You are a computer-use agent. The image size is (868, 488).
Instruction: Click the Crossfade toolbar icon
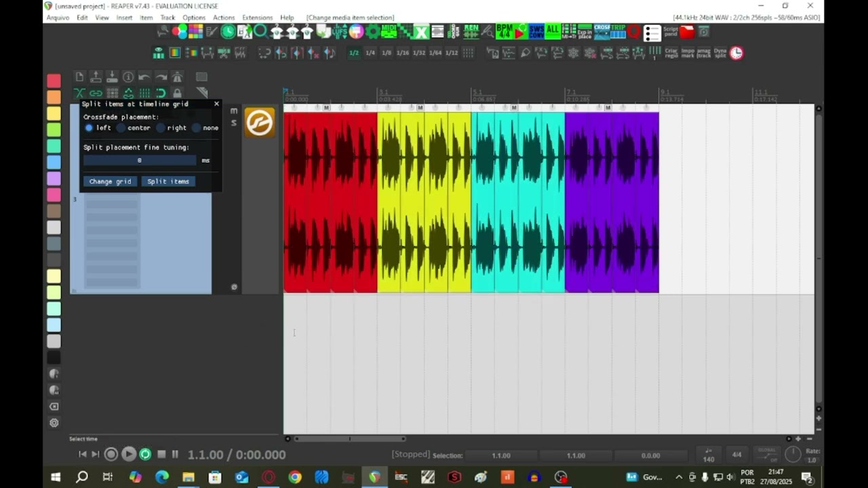tap(601, 31)
